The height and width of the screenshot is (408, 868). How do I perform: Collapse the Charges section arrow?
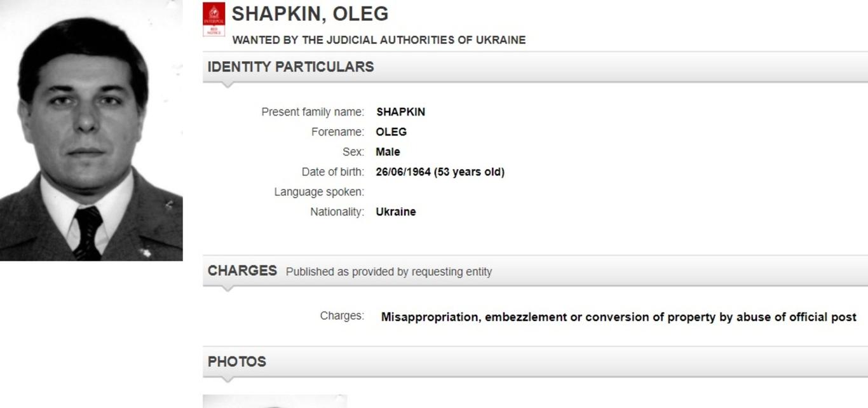227,289
